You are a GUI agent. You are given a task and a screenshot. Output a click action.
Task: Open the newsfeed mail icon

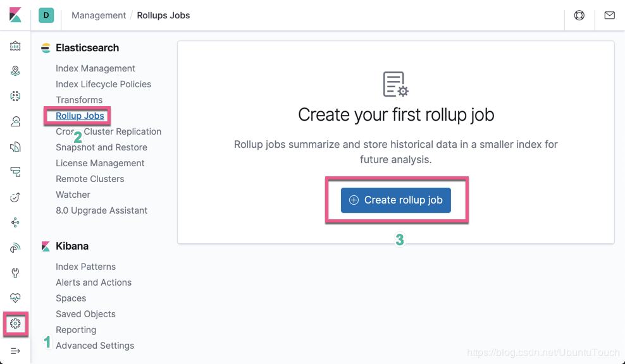pyautogui.click(x=609, y=15)
